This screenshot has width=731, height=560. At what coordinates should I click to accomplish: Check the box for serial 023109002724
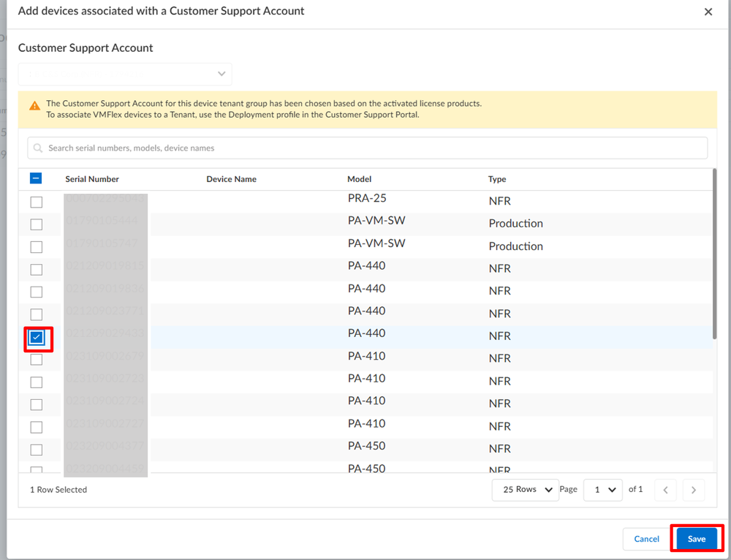coord(37,405)
